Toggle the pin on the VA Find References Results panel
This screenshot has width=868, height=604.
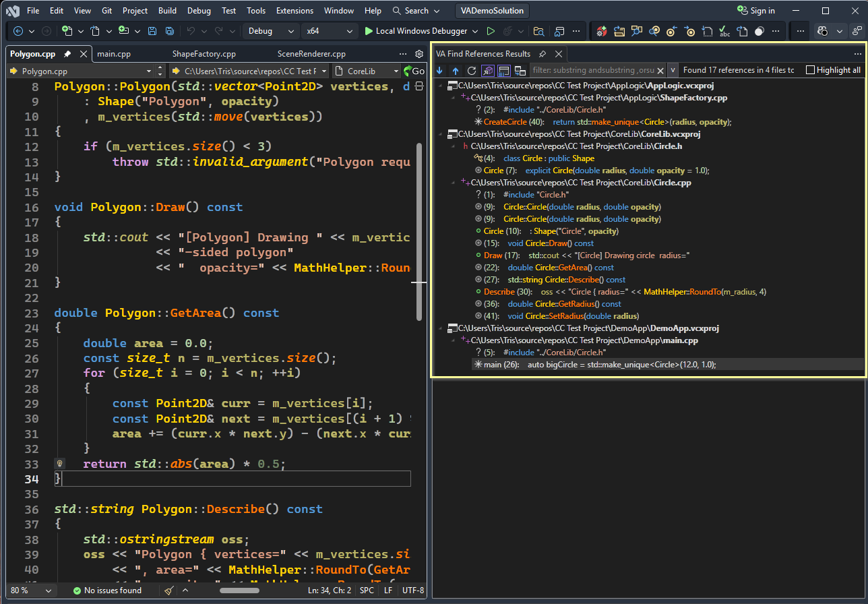coord(542,54)
